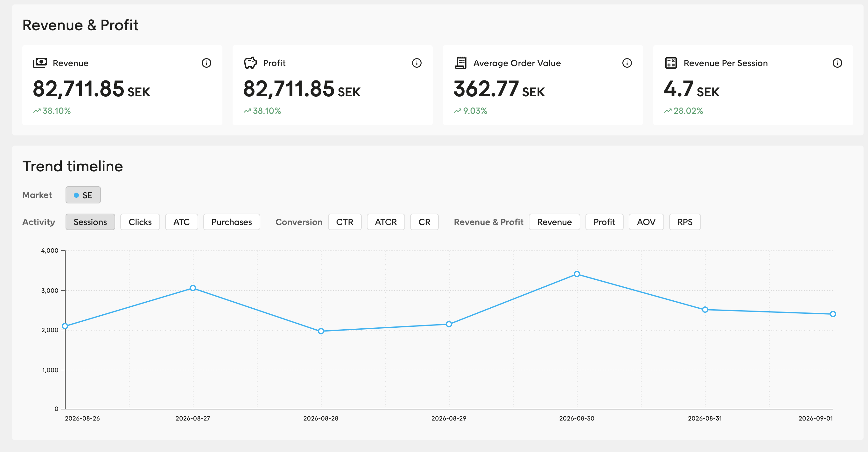Click the Revenue card info icon
The height and width of the screenshot is (452, 868).
point(206,63)
